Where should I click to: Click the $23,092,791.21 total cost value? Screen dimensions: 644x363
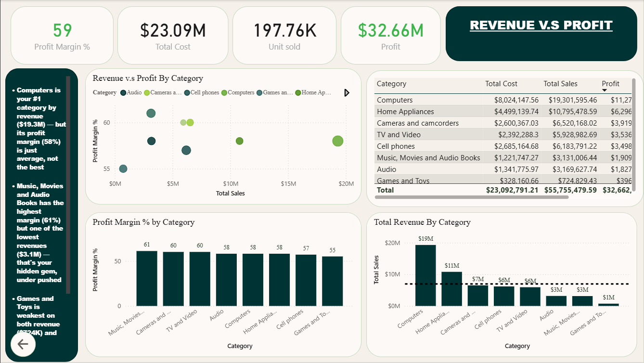(512, 190)
